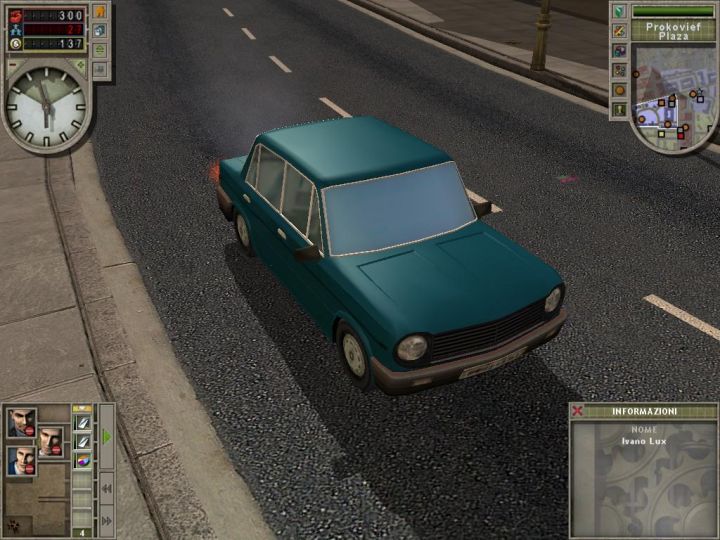Click the fast-forward double-arrow button
This screenshot has height=540, width=720.
(106, 520)
